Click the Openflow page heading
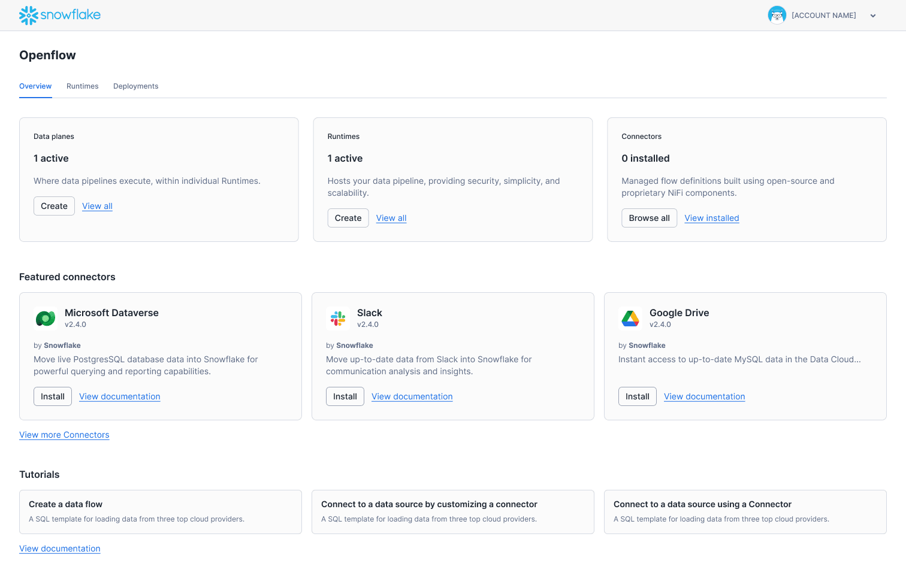This screenshot has width=906, height=588. (47, 55)
